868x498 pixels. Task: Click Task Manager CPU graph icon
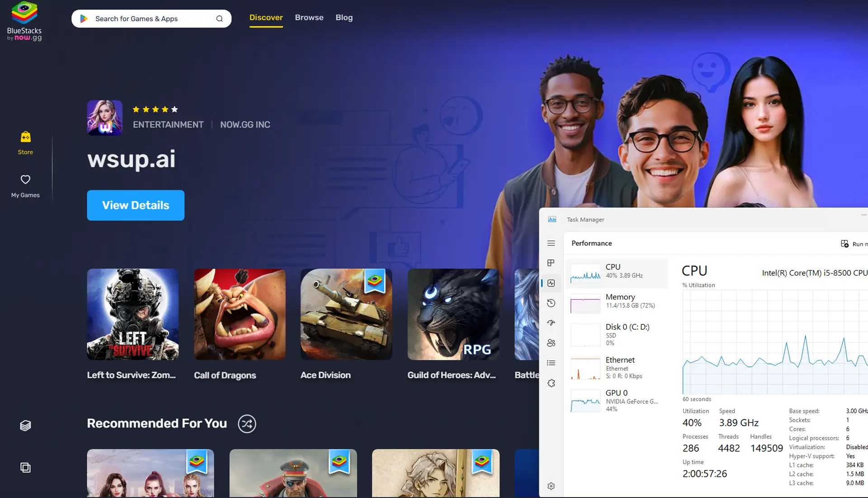tap(585, 273)
